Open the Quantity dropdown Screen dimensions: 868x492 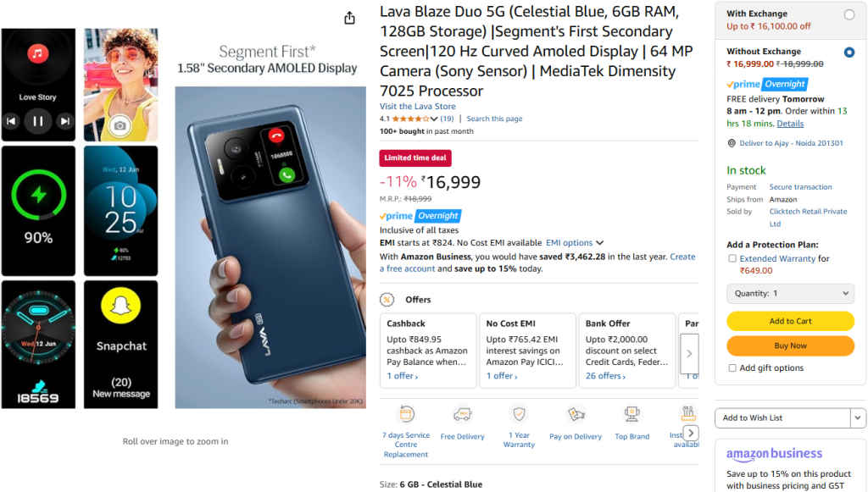pos(790,293)
